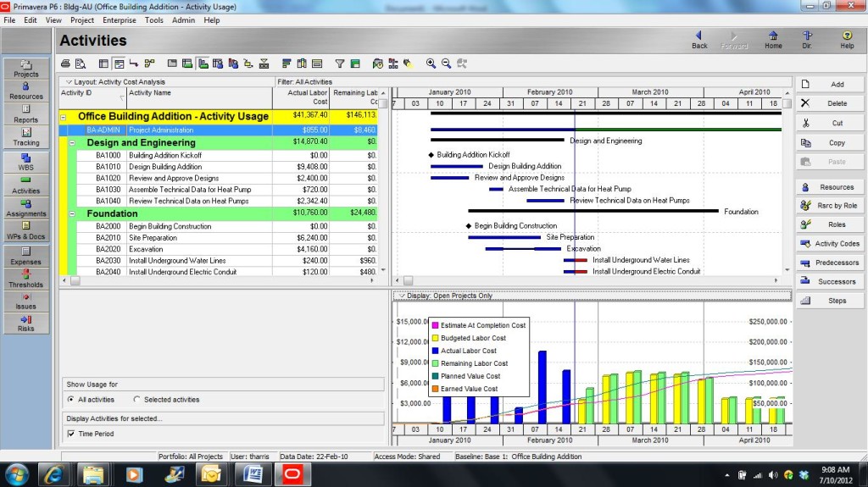Toggle the Gantt Chart bars icon
The height and width of the screenshot is (487, 868).
119,64
